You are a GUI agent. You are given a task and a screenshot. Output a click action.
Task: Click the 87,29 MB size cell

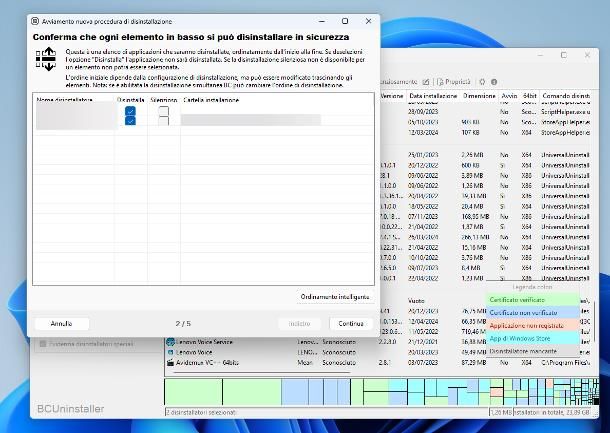coord(473,363)
